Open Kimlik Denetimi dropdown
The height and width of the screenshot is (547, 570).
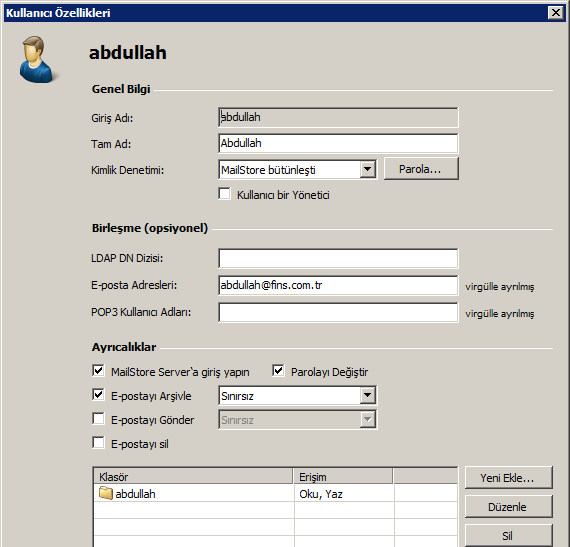point(368,169)
